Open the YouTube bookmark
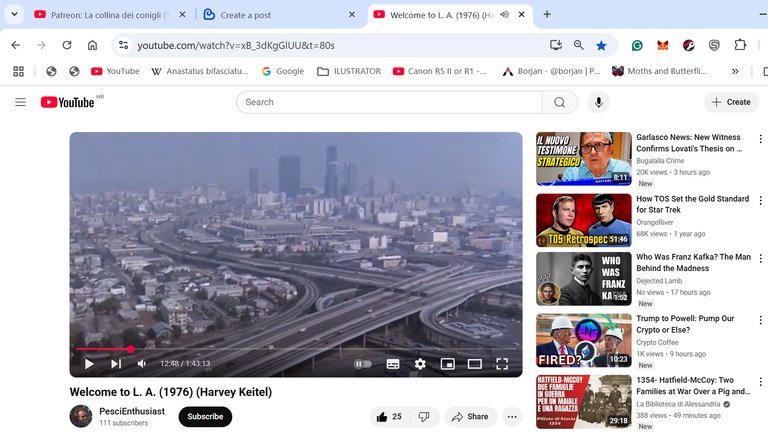Image resolution: width=768 pixels, height=433 pixels. [x=116, y=72]
